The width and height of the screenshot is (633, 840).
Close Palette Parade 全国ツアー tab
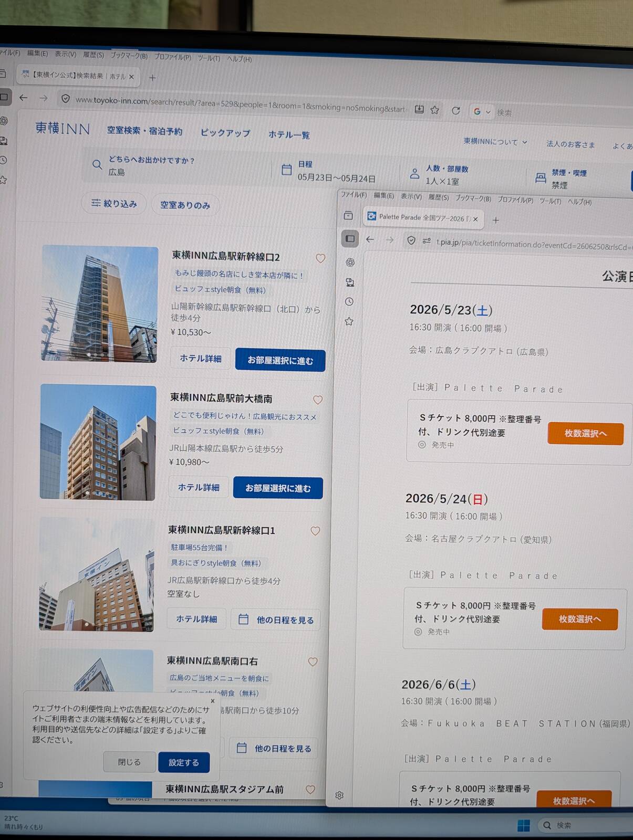tap(475, 219)
